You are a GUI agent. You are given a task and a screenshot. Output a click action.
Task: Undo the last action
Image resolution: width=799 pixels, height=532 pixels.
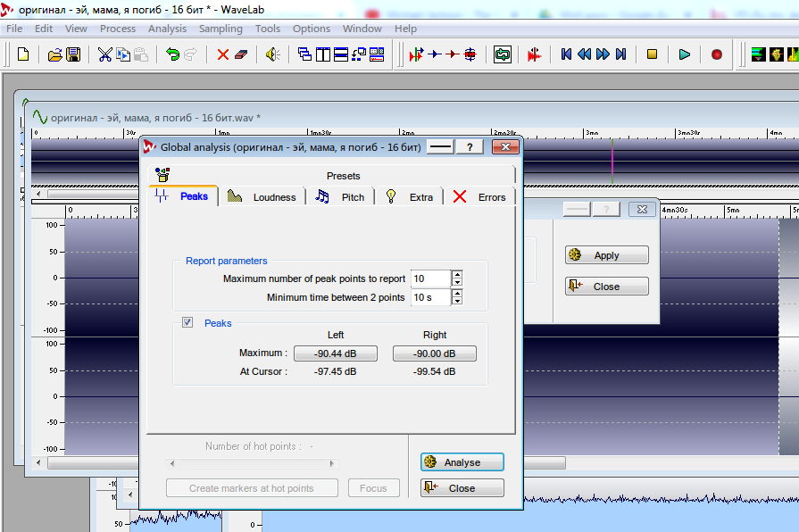172,54
